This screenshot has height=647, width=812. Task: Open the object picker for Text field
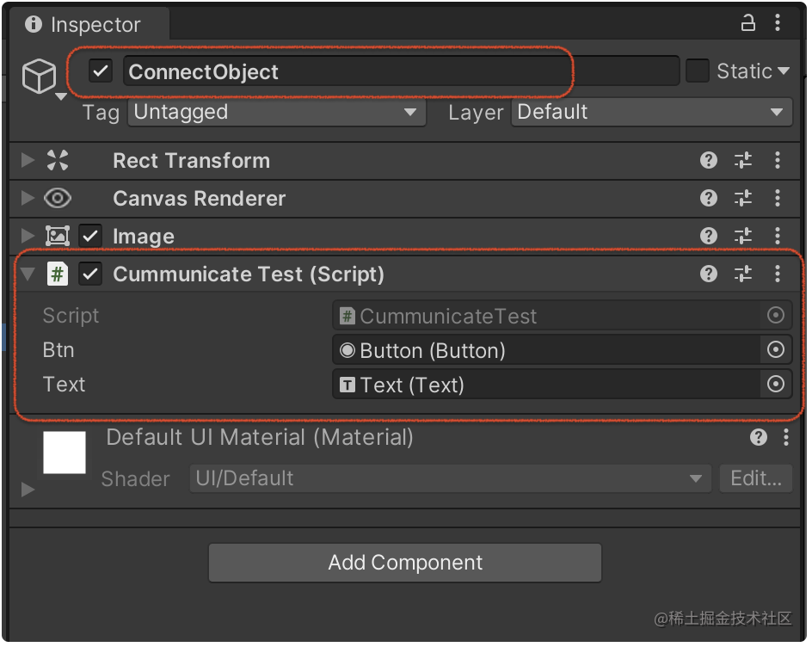pos(775,385)
